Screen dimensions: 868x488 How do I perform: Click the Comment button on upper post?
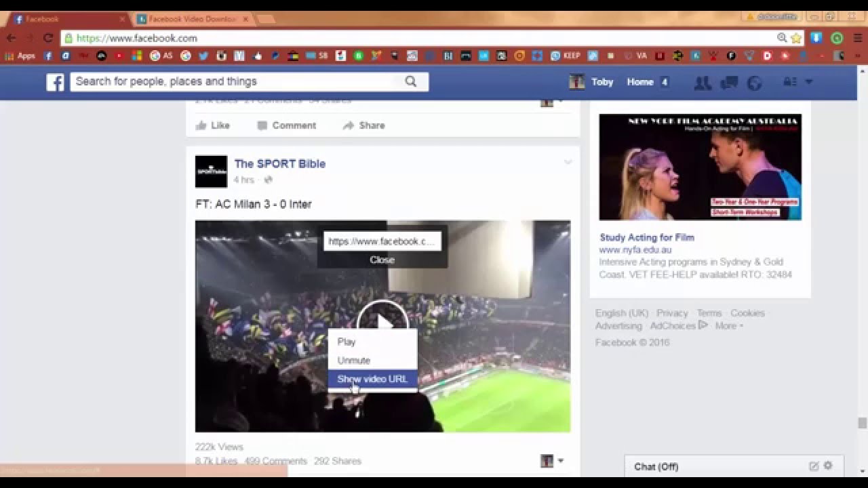287,125
